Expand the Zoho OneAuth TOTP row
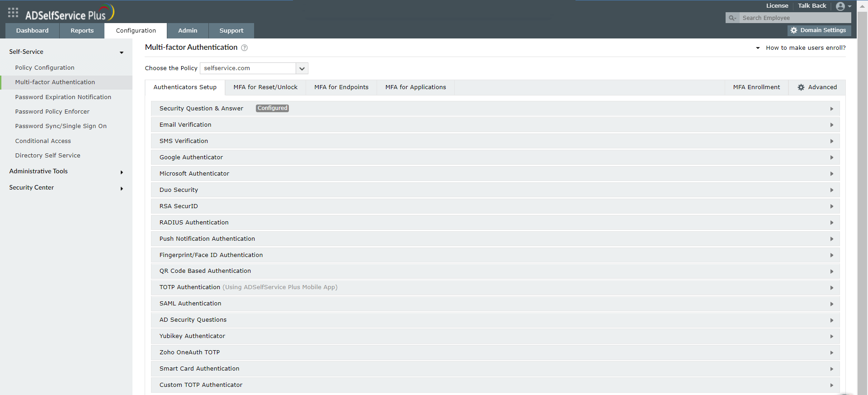 coord(495,352)
